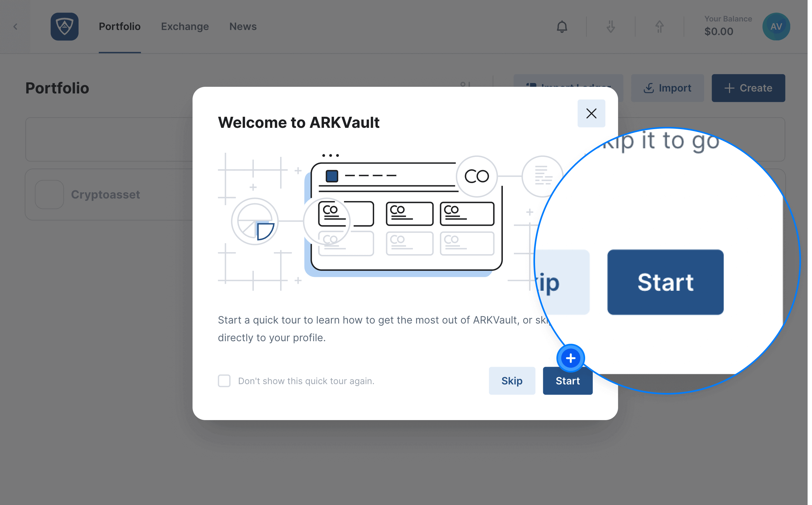Open the Portfolio tab
The width and height of the screenshot is (812, 505).
(x=120, y=27)
